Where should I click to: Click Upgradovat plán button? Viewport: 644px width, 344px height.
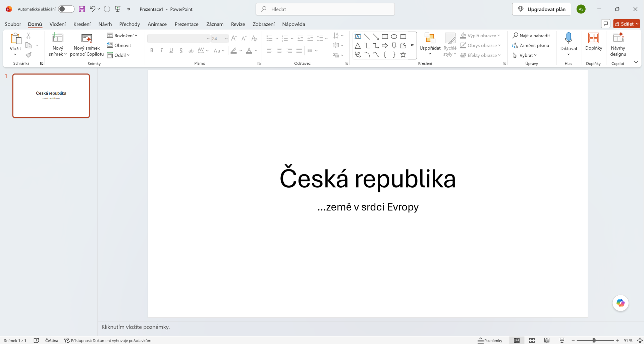click(x=541, y=9)
